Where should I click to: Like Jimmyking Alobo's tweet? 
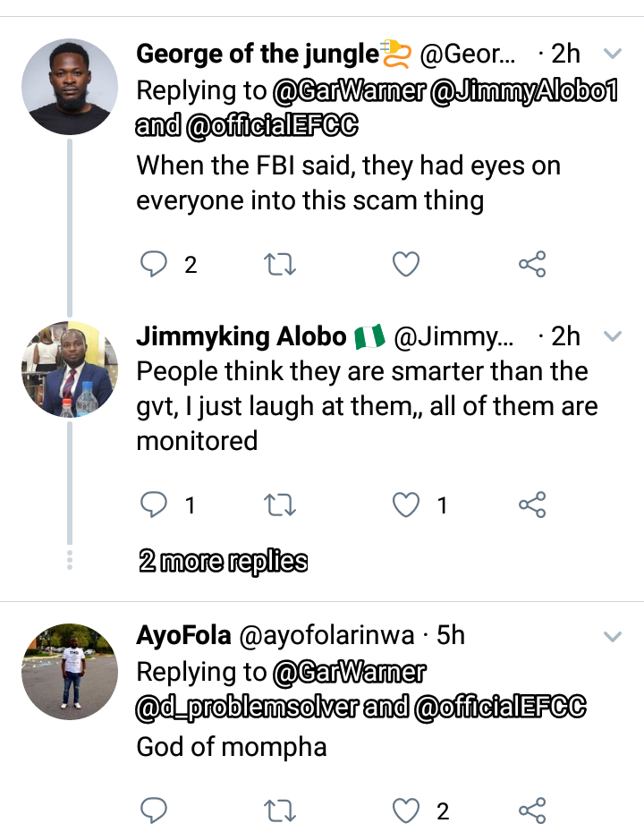[x=406, y=505]
